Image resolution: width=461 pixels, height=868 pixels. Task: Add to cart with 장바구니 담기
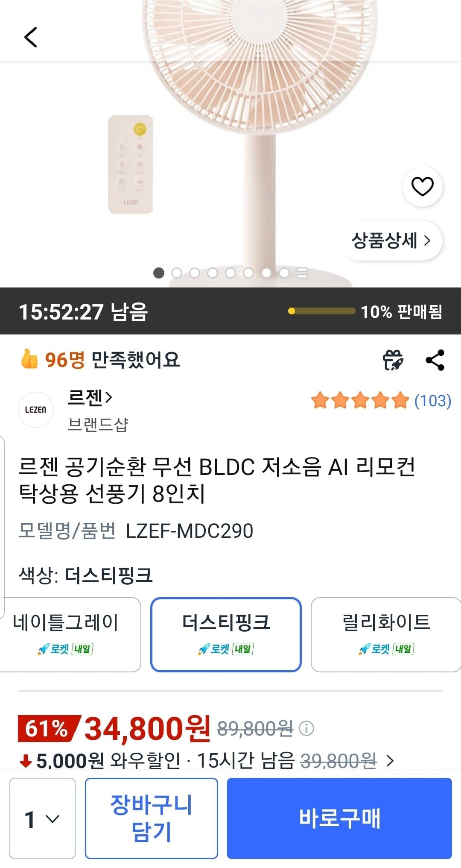(152, 818)
